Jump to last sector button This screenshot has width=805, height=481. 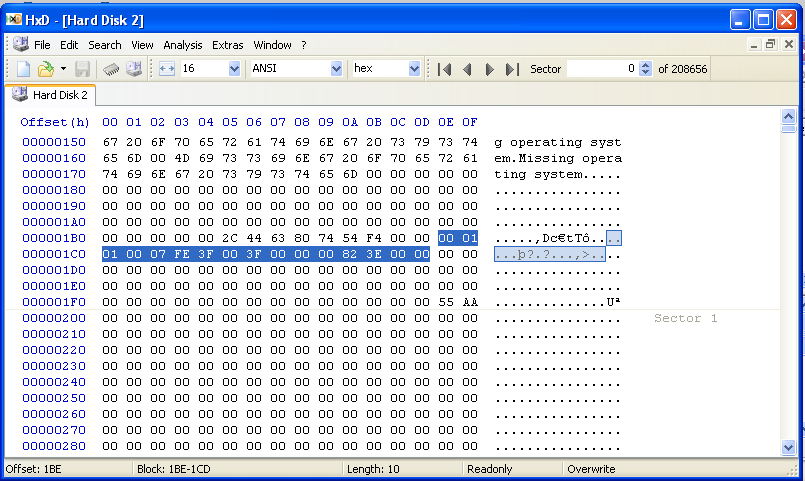click(512, 69)
